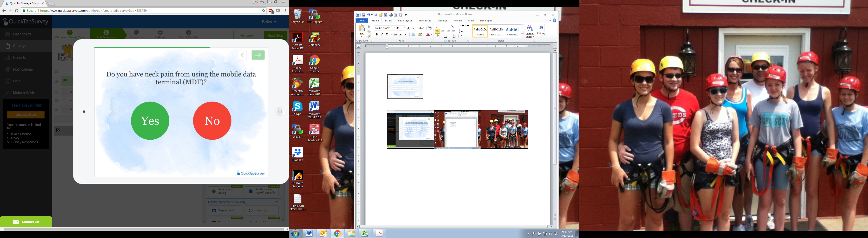Switch to the Mailings tab in Word
868x238 pixels.
click(x=442, y=21)
